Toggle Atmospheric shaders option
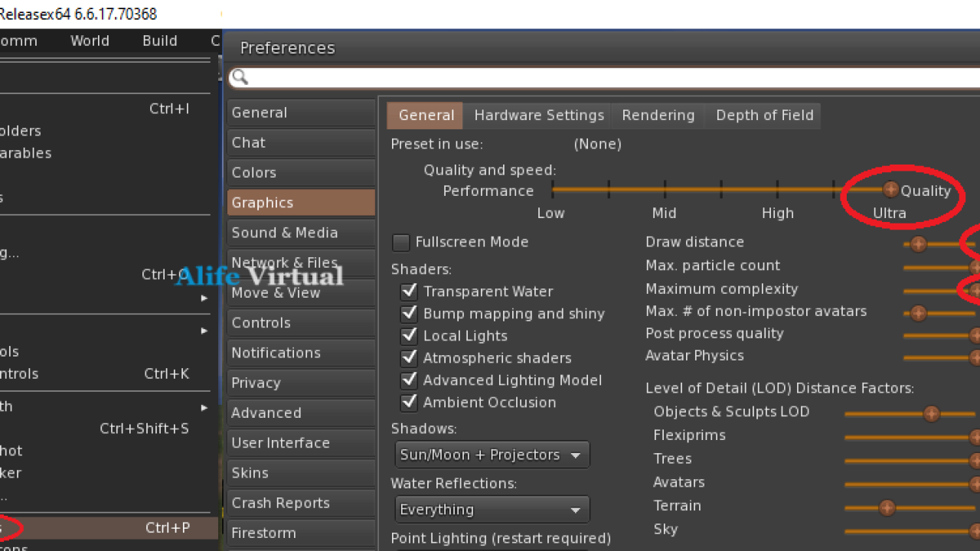This screenshot has width=980, height=551. pos(409,358)
